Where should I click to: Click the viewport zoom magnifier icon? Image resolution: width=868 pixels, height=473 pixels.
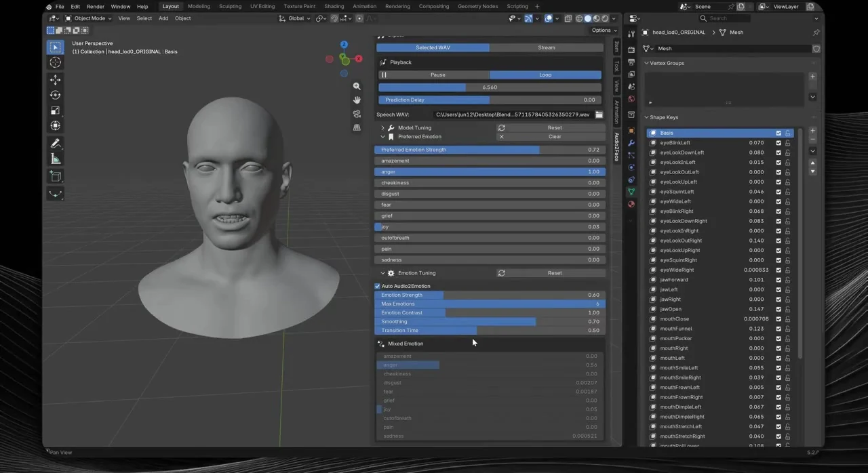pos(357,87)
